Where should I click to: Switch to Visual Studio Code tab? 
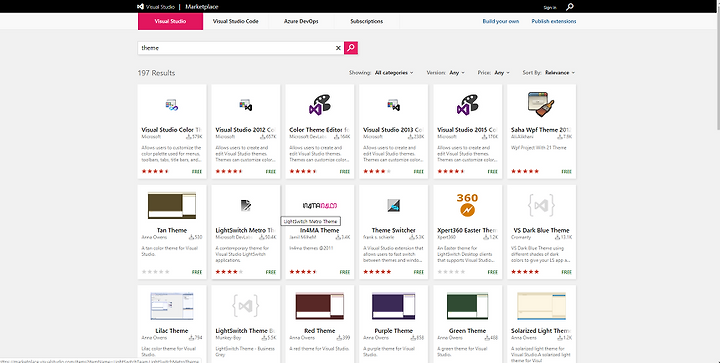tap(236, 21)
